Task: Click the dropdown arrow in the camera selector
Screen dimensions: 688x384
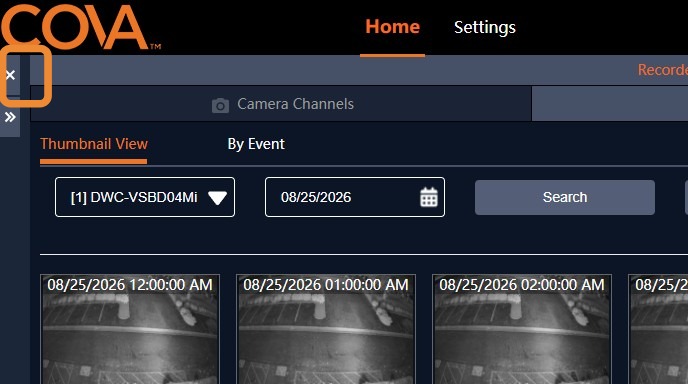Action: (x=217, y=198)
